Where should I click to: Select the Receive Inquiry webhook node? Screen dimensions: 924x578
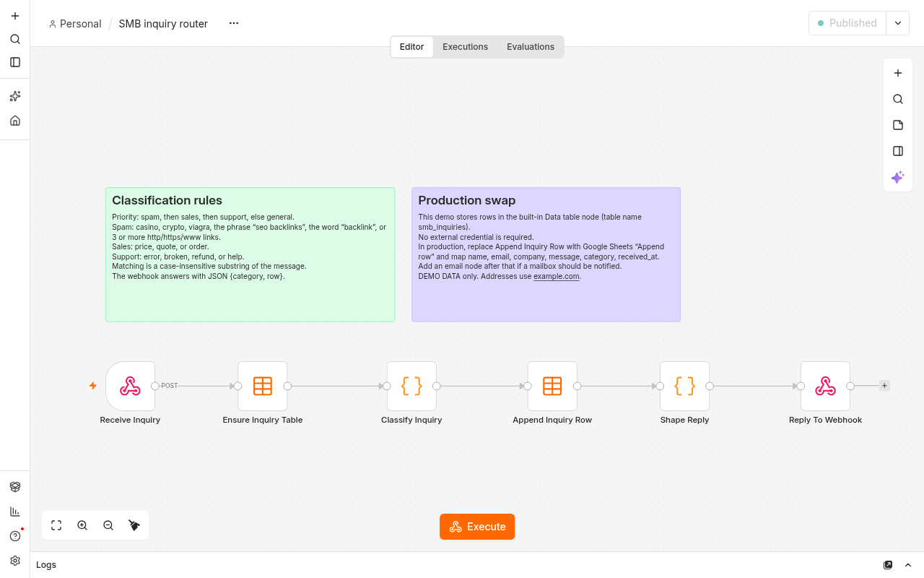tap(130, 386)
